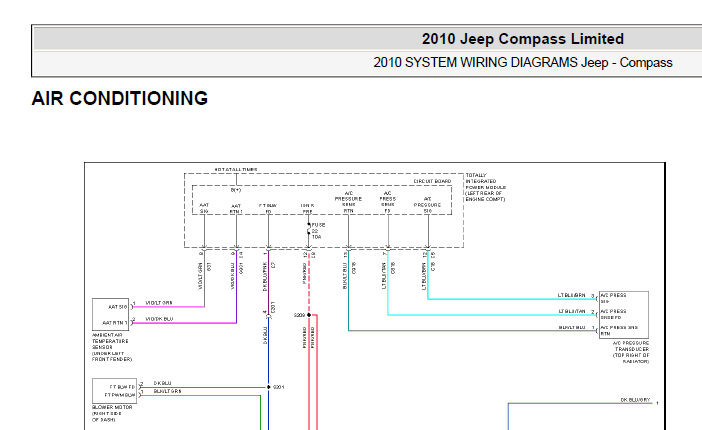Viewport: 702px width, 430px height.
Task: Click the "BLK/LT GRN" wire label
Action: pos(167,391)
